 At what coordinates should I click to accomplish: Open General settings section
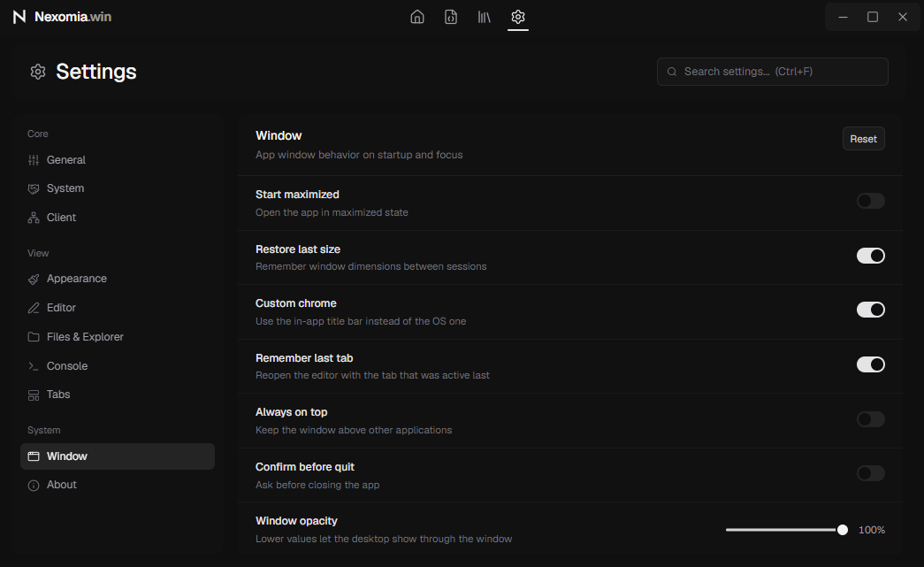point(118,160)
